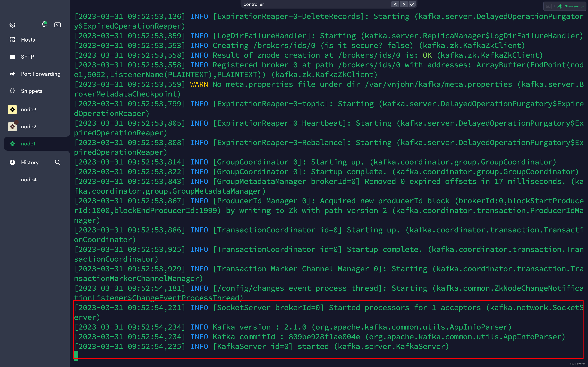The width and height of the screenshot is (588, 367).
Task: Click the Port Forwarding arrow icon
Action: [12, 74]
